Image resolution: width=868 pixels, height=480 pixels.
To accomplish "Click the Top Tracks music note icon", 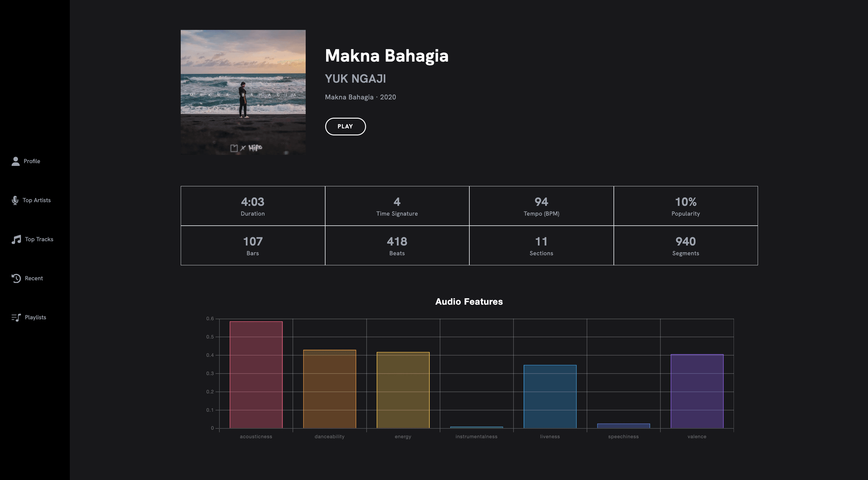I will point(16,239).
